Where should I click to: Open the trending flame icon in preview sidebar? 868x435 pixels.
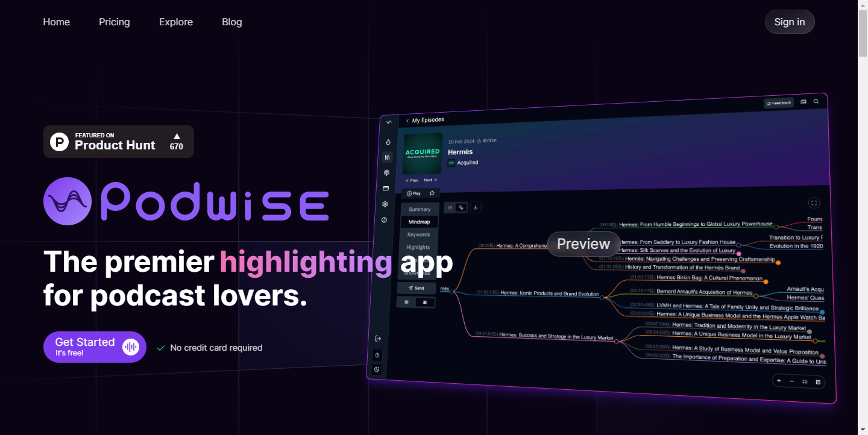(388, 142)
